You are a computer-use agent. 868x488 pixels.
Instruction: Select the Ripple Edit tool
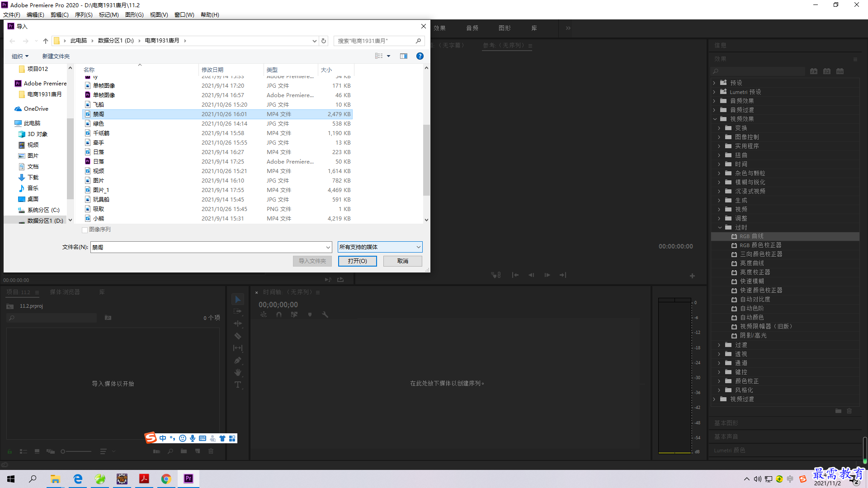[238, 324]
